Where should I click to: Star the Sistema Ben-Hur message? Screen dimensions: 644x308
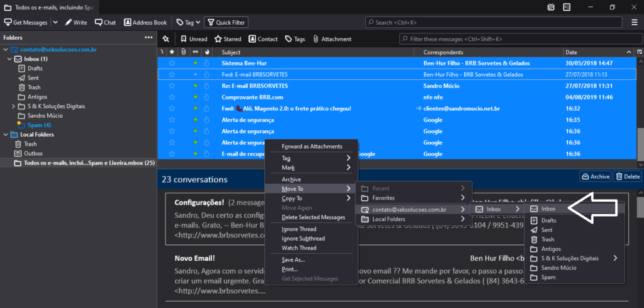click(172, 63)
